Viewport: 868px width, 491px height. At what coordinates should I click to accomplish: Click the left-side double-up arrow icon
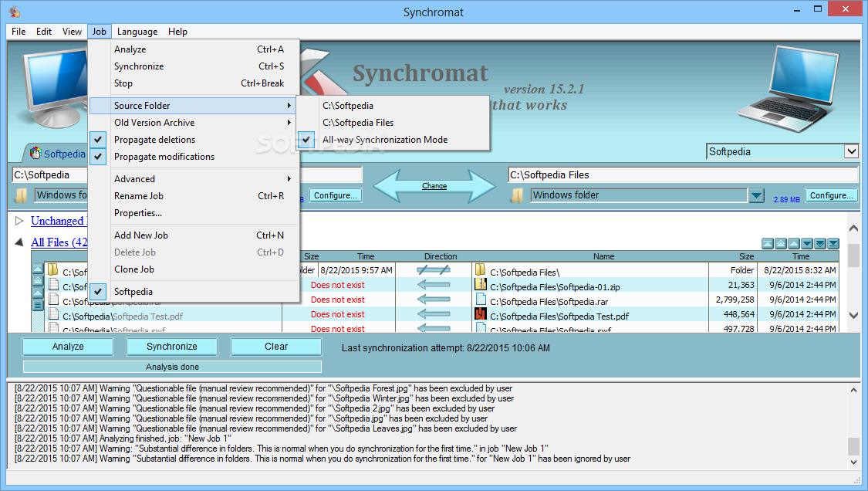pos(38,281)
